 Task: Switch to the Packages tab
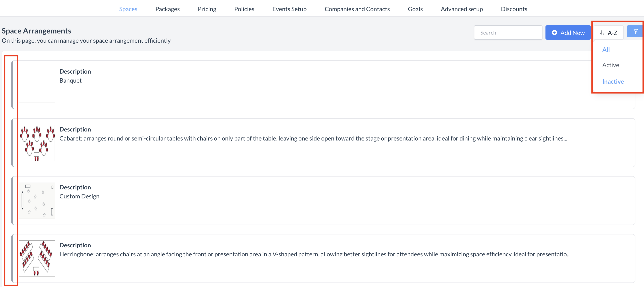(167, 9)
